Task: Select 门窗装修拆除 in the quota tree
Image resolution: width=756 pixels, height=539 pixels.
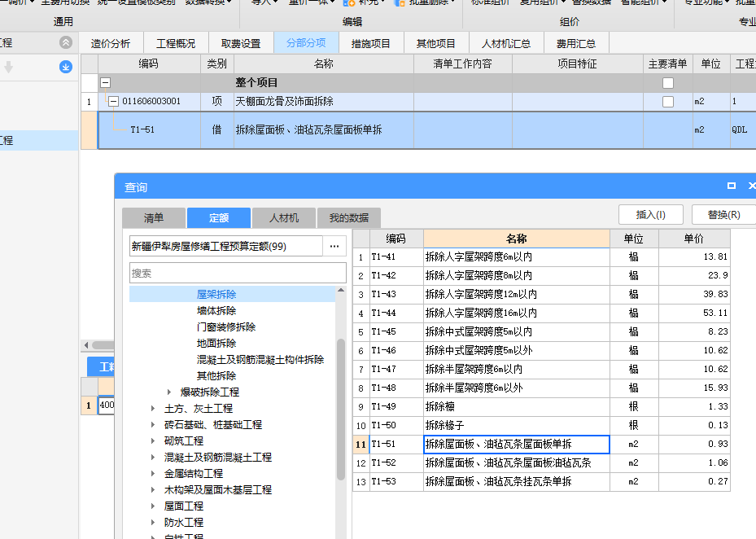Action: [226, 327]
